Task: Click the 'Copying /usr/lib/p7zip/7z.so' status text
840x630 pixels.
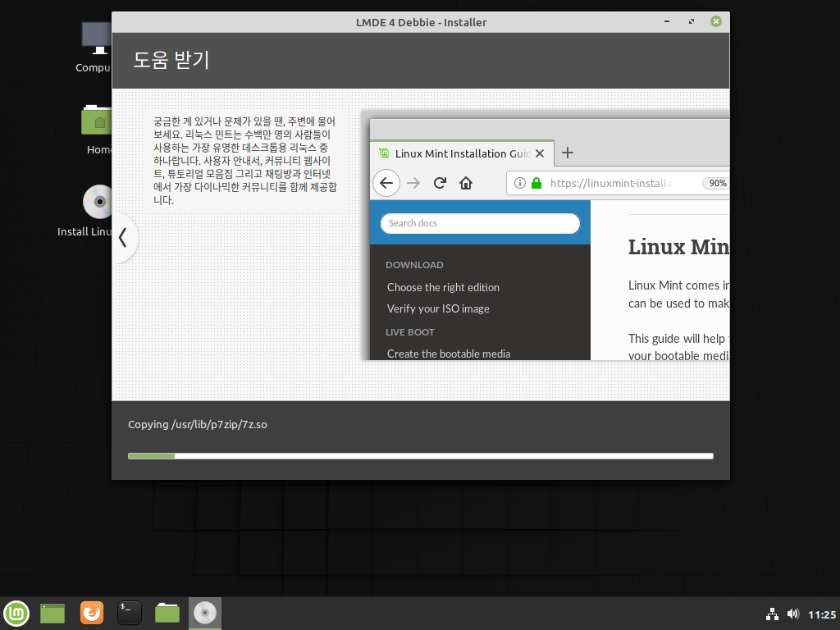Action: tap(197, 424)
